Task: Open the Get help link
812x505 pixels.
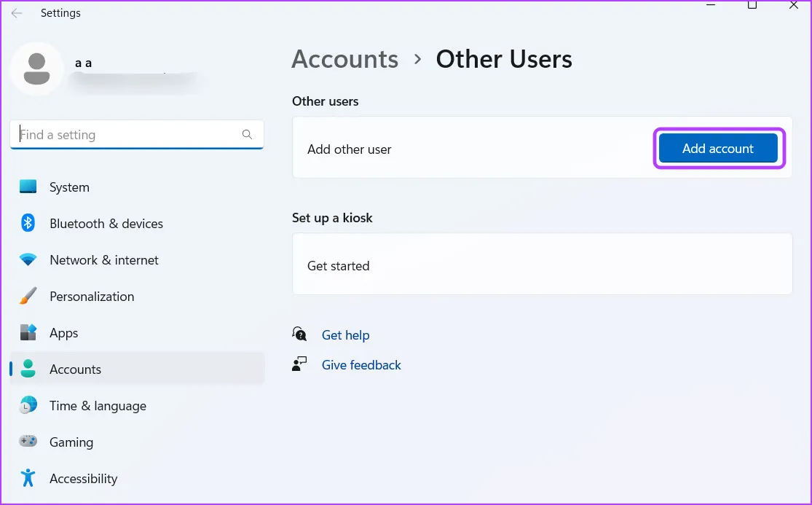Action: tap(345, 335)
